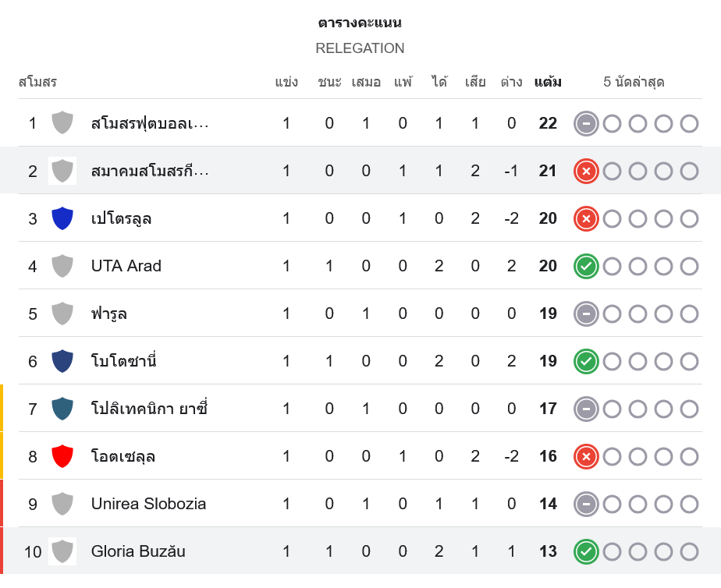Image resolution: width=721 pixels, height=588 pixels.
Task: Click the 'สโมสร' club column header
Action: tap(37, 82)
